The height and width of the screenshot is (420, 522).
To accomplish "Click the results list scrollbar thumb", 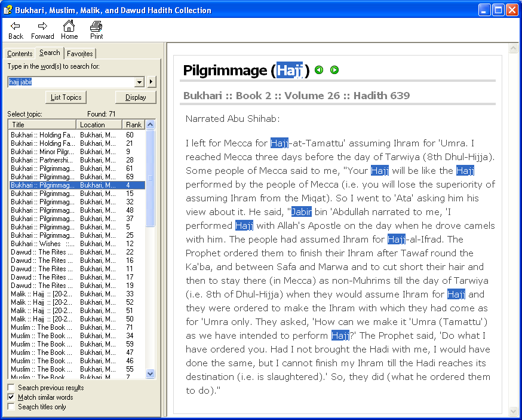I will click(x=151, y=178).
